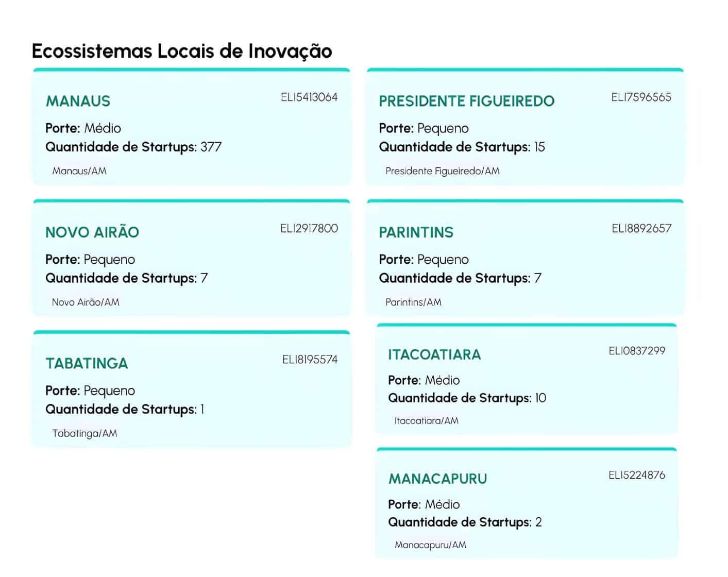Click the TABATINGA card title

pyautogui.click(x=87, y=364)
